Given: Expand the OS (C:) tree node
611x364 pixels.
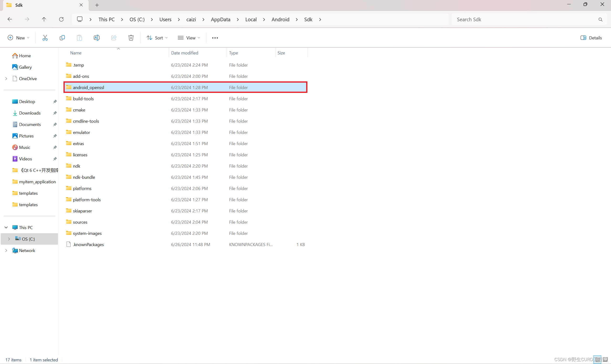Looking at the screenshot, I should point(9,239).
